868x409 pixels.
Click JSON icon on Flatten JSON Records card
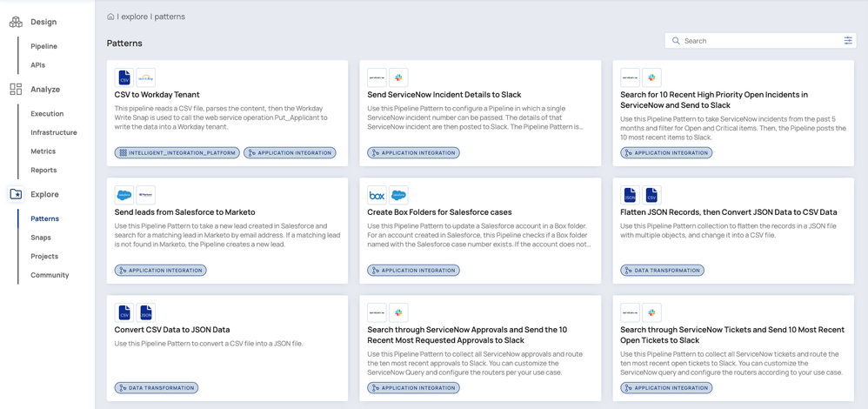coord(630,195)
